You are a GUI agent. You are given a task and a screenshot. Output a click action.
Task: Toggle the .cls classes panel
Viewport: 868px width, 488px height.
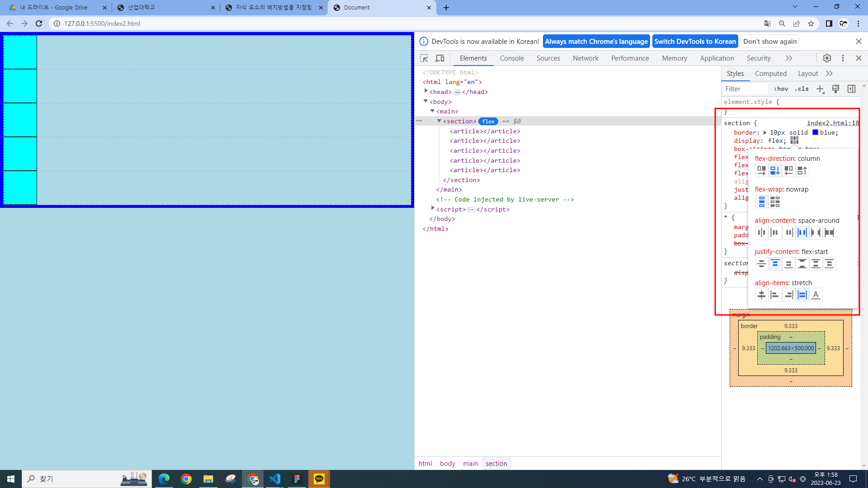click(x=802, y=89)
